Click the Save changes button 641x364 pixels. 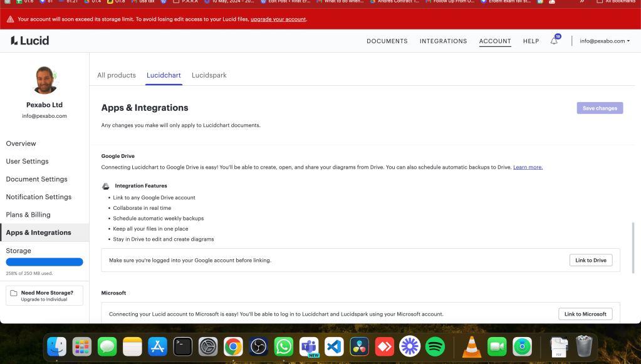click(600, 108)
